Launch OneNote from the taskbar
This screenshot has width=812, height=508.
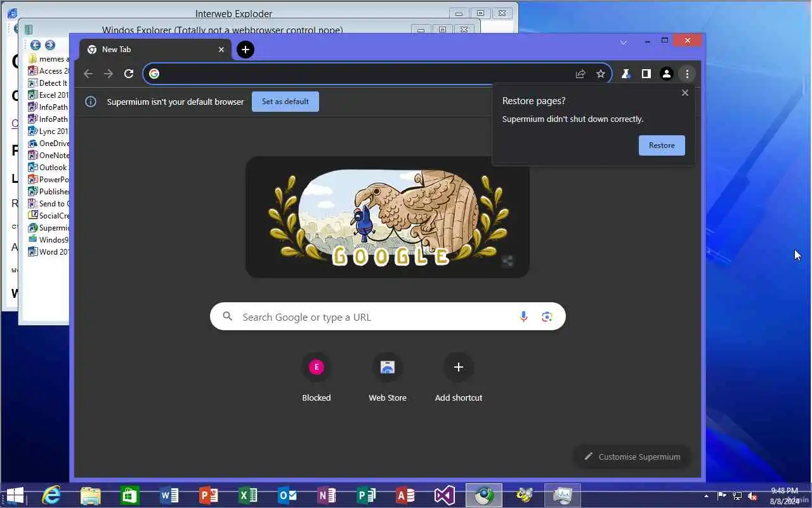pyautogui.click(x=327, y=495)
